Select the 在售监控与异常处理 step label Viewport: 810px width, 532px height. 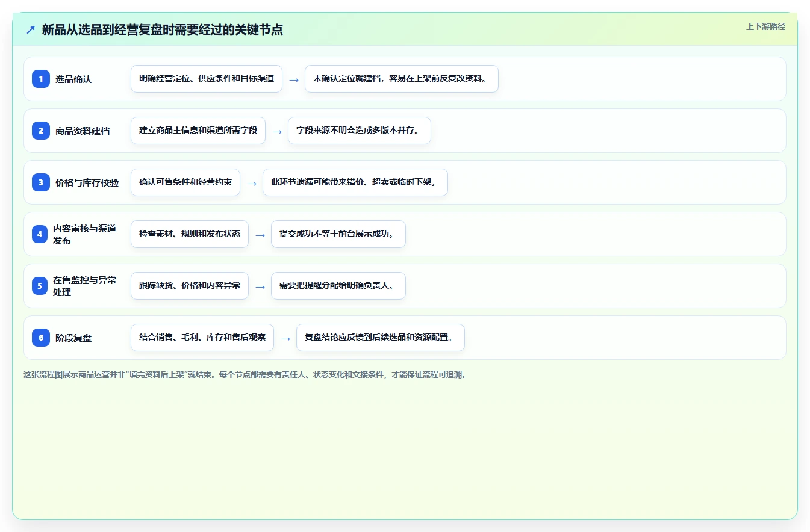coord(86,286)
